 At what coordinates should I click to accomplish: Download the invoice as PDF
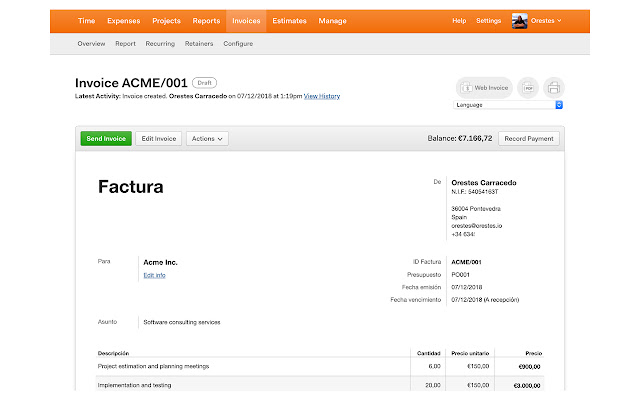pyautogui.click(x=527, y=88)
